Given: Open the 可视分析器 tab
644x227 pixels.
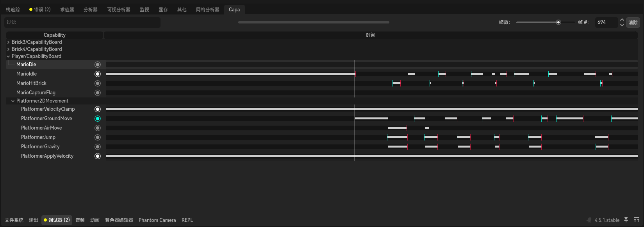Looking at the screenshot, I should pyautogui.click(x=119, y=9).
